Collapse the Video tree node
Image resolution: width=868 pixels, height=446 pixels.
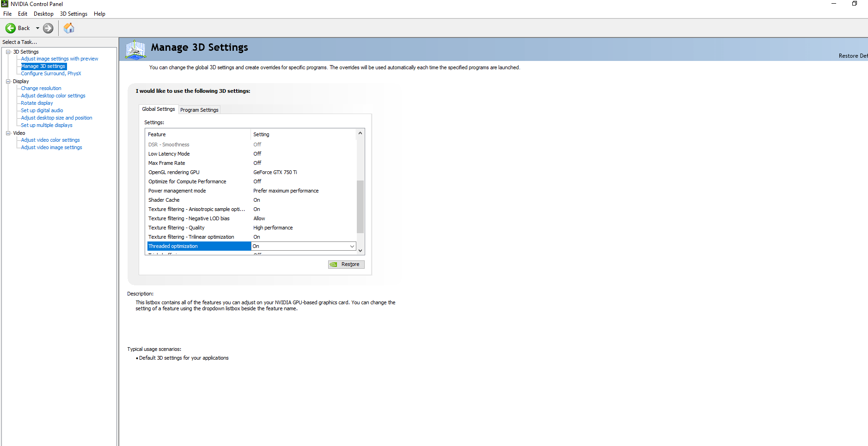coord(8,133)
